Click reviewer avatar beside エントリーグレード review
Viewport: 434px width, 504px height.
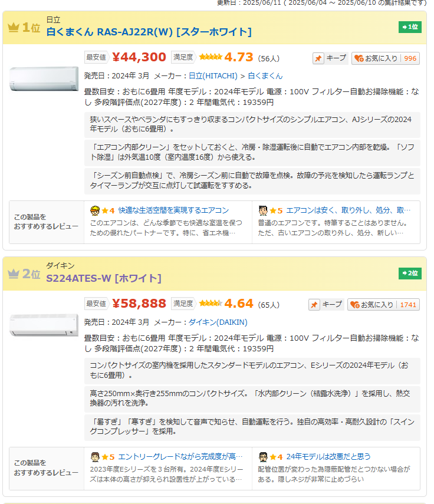[95, 457]
